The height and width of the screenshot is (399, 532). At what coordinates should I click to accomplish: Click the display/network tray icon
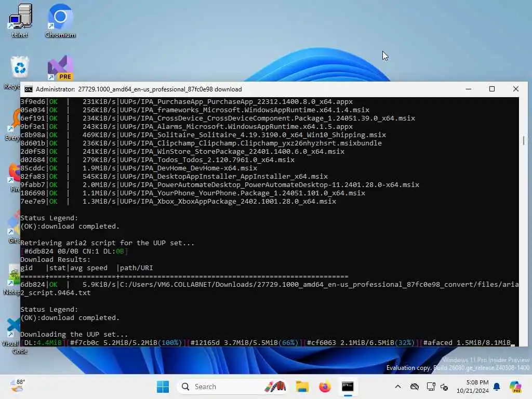click(431, 387)
